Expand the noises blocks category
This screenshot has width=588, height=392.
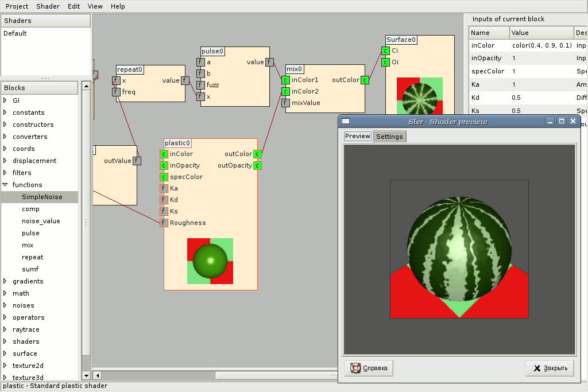pyautogui.click(x=5, y=305)
